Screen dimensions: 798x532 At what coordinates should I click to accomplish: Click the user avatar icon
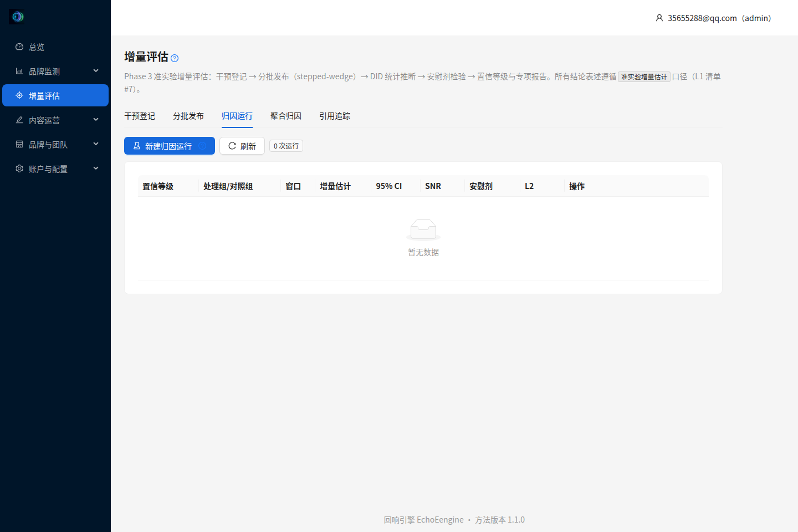pos(659,18)
